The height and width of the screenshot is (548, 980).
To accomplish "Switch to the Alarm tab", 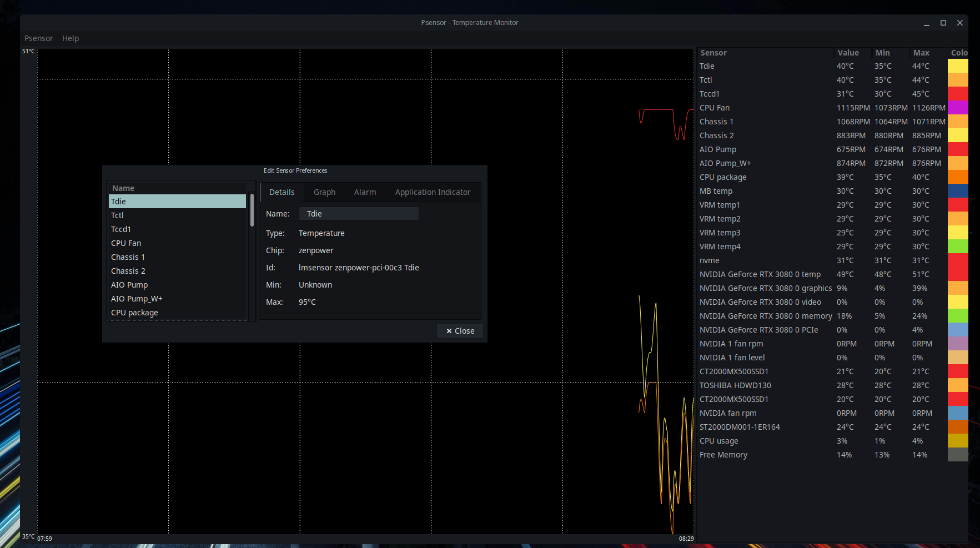I will click(365, 192).
